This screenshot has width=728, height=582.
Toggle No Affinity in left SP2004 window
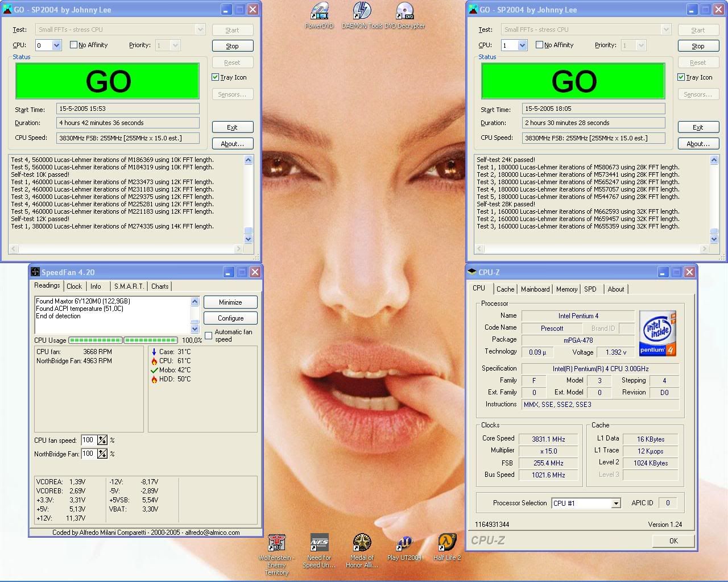[x=74, y=45]
